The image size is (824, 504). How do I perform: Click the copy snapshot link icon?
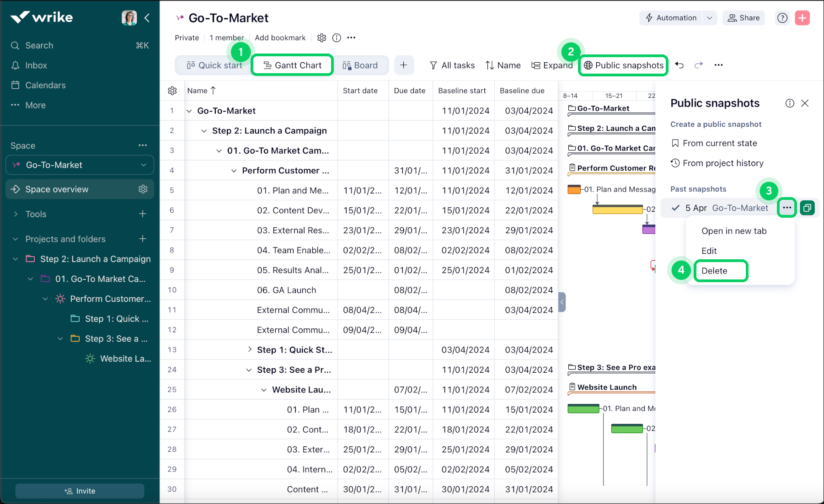pos(808,208)
